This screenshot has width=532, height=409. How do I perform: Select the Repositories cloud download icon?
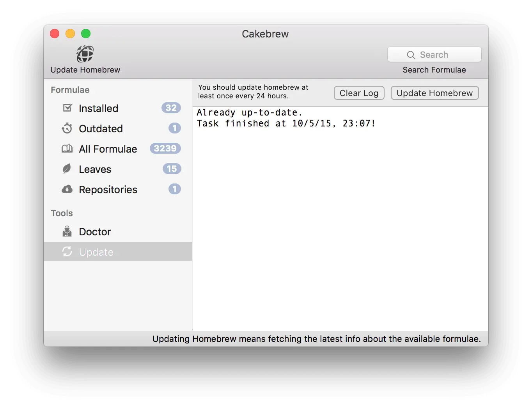click(67, 189)
